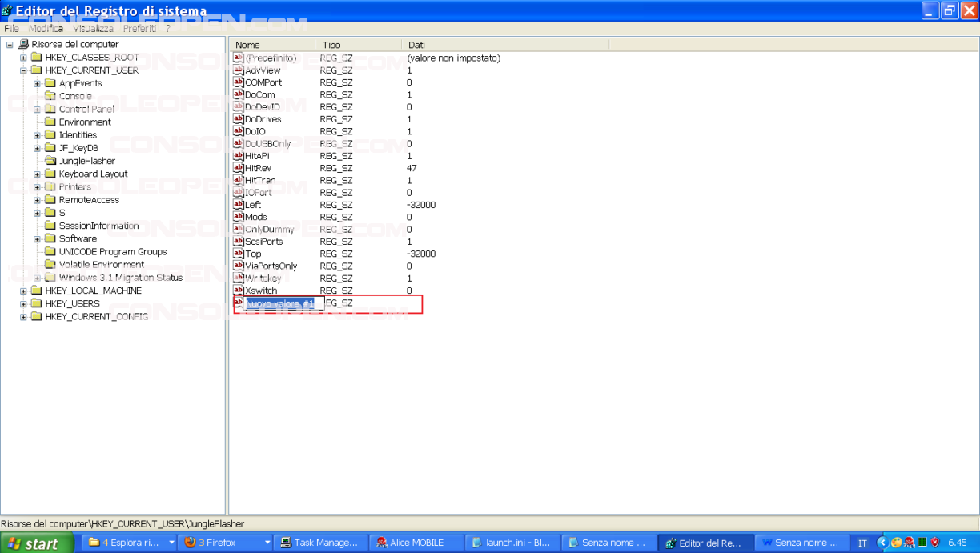Image resolution: width=980 pixels, height=553 pixels.
Task: Open the Visualizza menu
Action: pyautogui.click(x=93, y=28)
